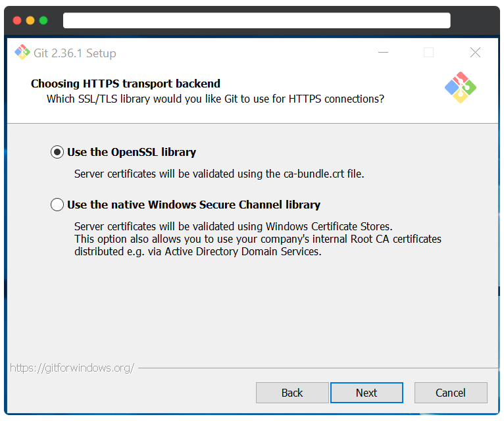The height and width of the screenshot is (421, 504).
Task: Click the white address bar field
Action: click(257, 20)
